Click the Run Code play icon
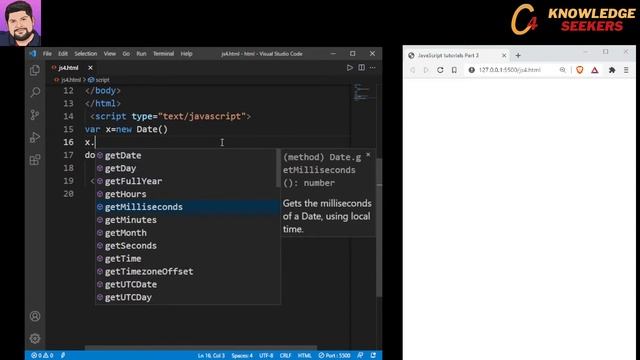Screen dimensions: 640x360 click(349, 68)
